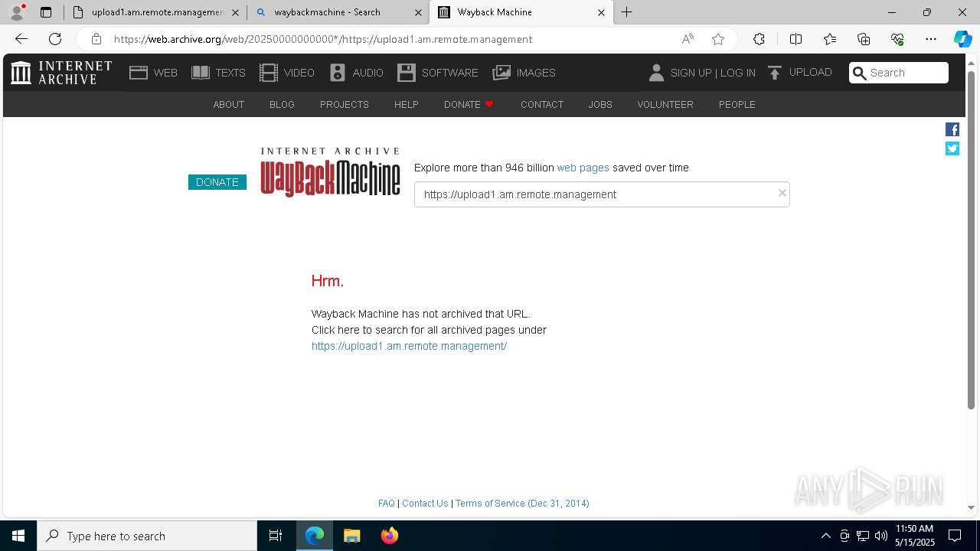980x551 pixels.
Task: Clear the Wayback URL field with the X
Action: 782,193
